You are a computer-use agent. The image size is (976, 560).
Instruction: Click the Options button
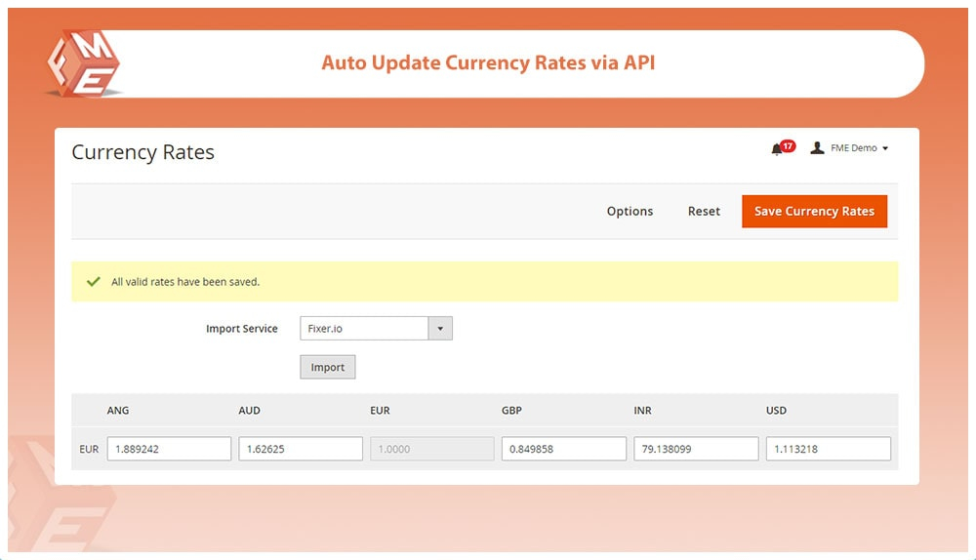pos(630,211)
